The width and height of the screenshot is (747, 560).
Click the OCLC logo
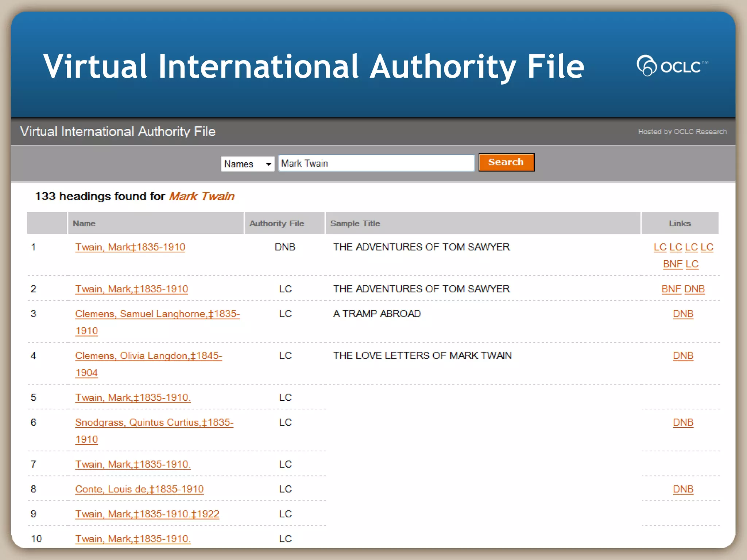click(x=672, y=66)
